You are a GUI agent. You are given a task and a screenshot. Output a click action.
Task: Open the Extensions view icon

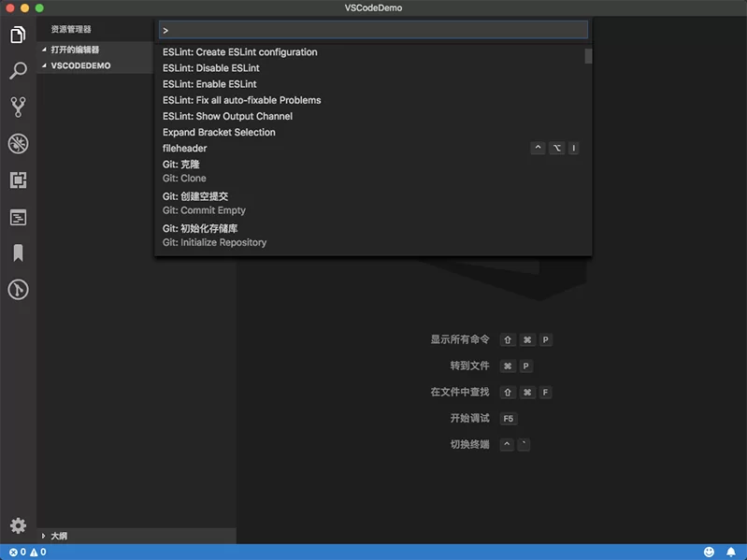pos(18,180)
